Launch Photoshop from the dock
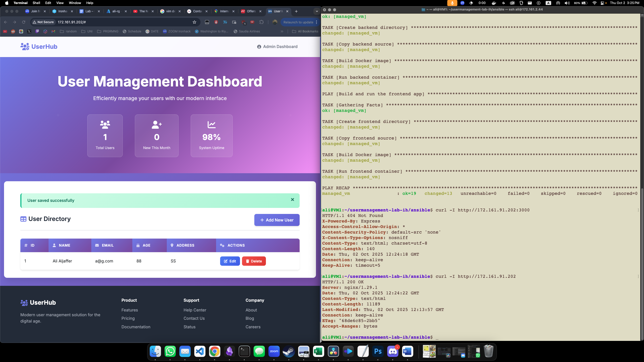 point(378,351)
